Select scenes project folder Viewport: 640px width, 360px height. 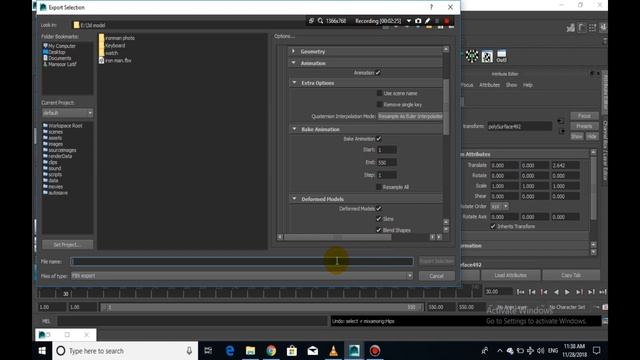tap(53, 132)
